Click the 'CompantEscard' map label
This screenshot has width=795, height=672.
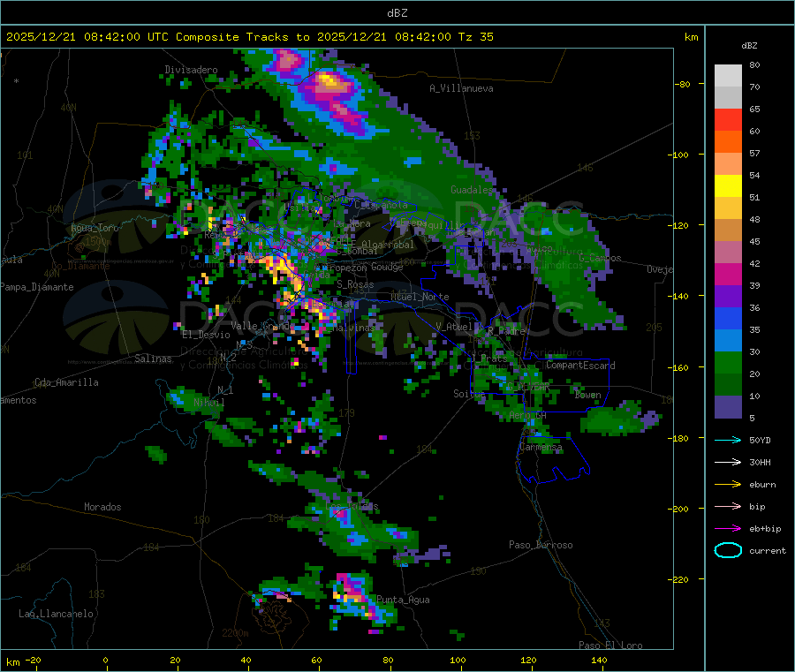click(580, 366)
